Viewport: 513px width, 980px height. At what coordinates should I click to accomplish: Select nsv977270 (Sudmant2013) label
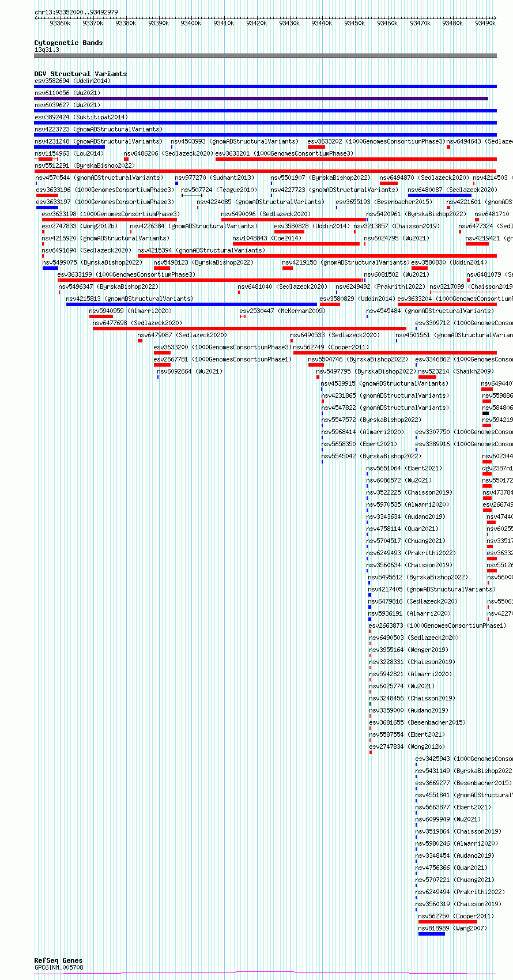(214, 178)
